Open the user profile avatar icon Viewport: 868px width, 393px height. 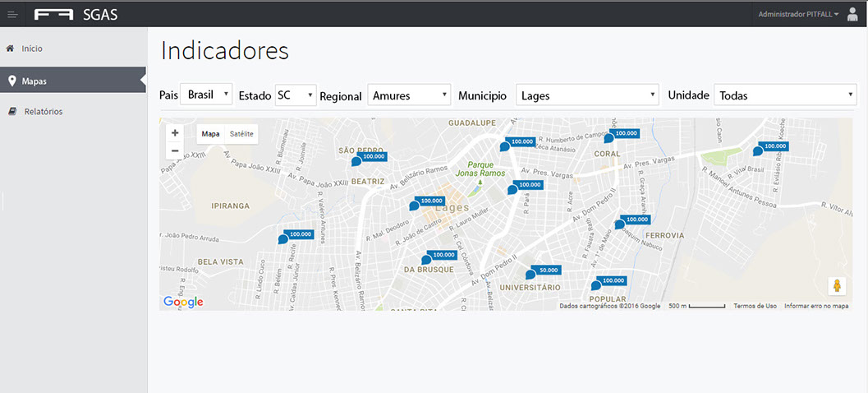pos(852,14)
